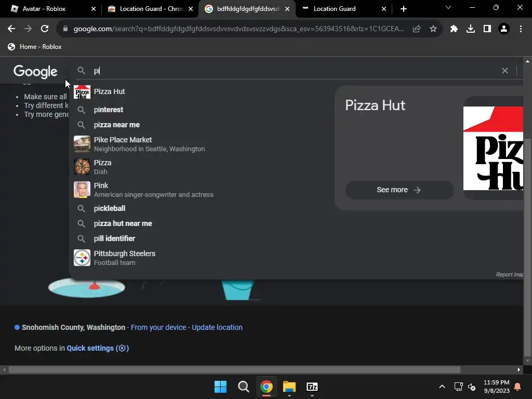
Task: Open the Chrome three-dot menu
Action: [521, 29]
